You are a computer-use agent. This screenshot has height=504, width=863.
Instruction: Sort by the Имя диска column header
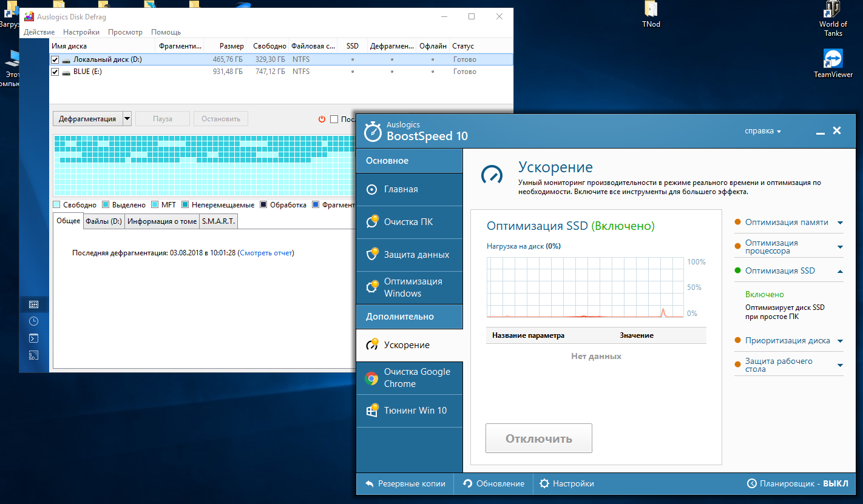102,46
